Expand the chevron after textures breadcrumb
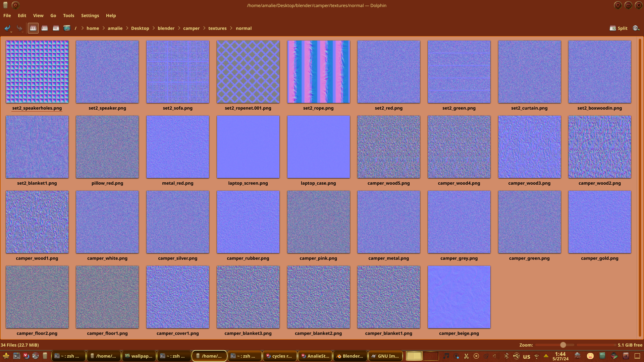The width and height of the screenshot is (644, 362). pyautogui.click(x=231, y=28)
